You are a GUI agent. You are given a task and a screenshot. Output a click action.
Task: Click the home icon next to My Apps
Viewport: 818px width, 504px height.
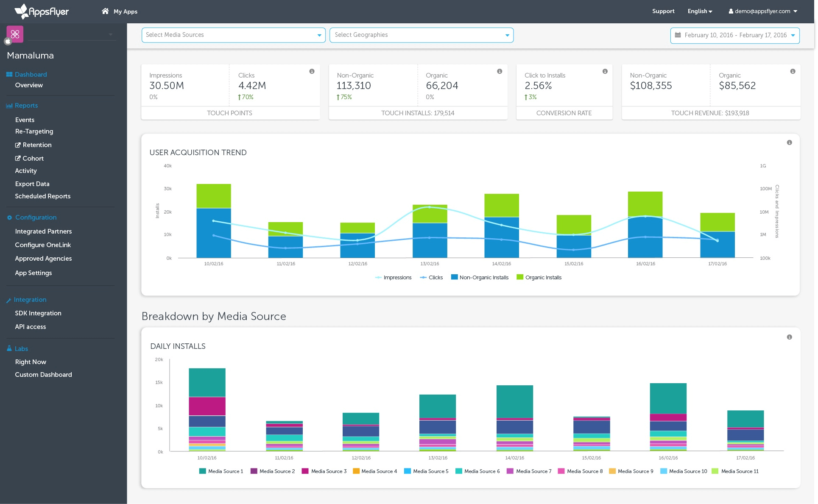click(x=105, y=11)
